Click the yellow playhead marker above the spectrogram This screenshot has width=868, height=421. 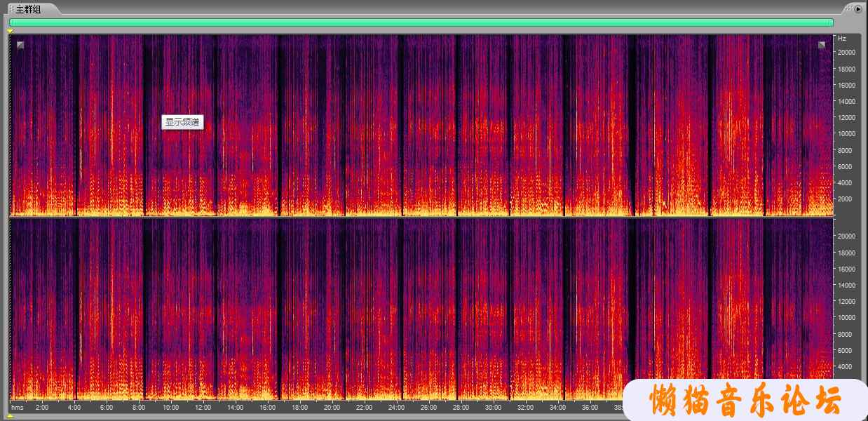(10, 31)
